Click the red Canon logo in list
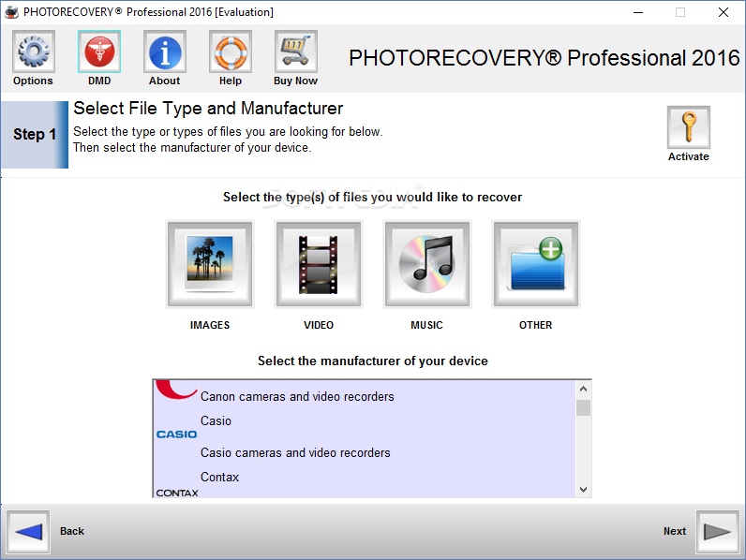 (x=176, y=390)
